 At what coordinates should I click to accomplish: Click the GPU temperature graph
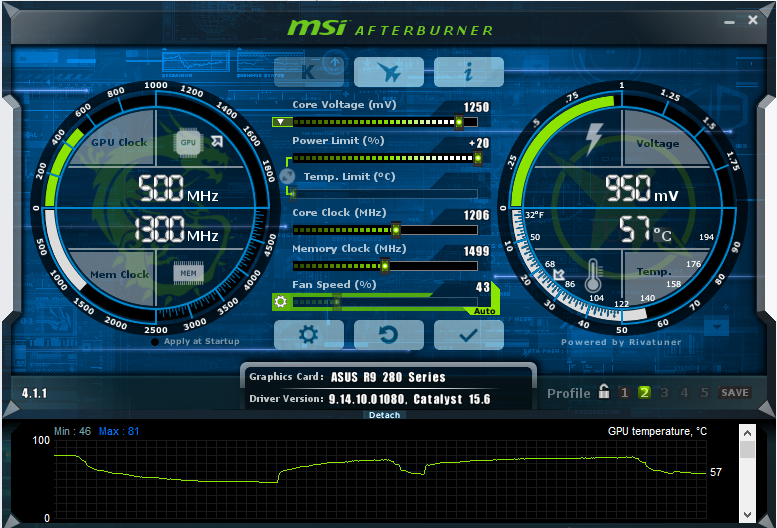(x=380, y=479)
